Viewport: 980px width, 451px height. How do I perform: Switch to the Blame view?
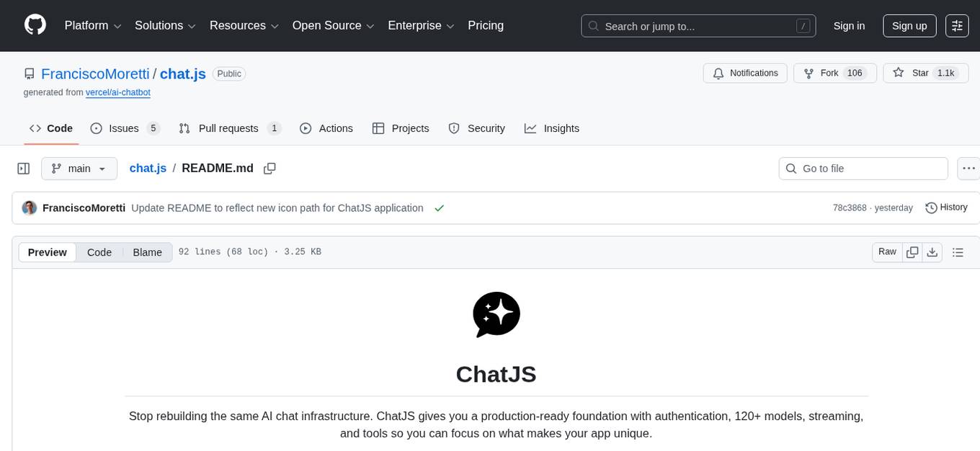tap(147, 252)
